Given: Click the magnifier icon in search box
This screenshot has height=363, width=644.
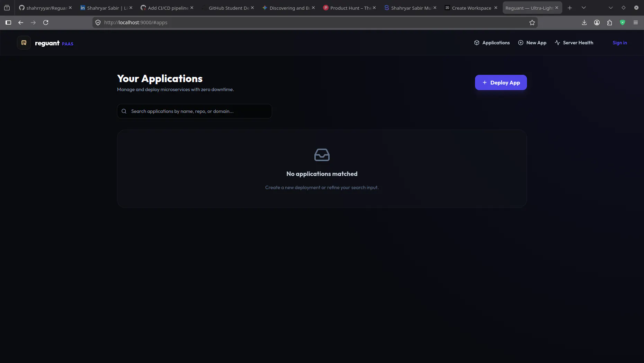Looking at the screenshot, I should click(x=124, y=111).
